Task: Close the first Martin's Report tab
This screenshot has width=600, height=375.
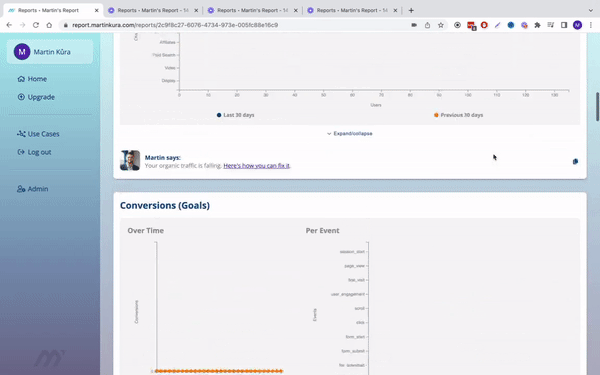Action: point(96,10)
